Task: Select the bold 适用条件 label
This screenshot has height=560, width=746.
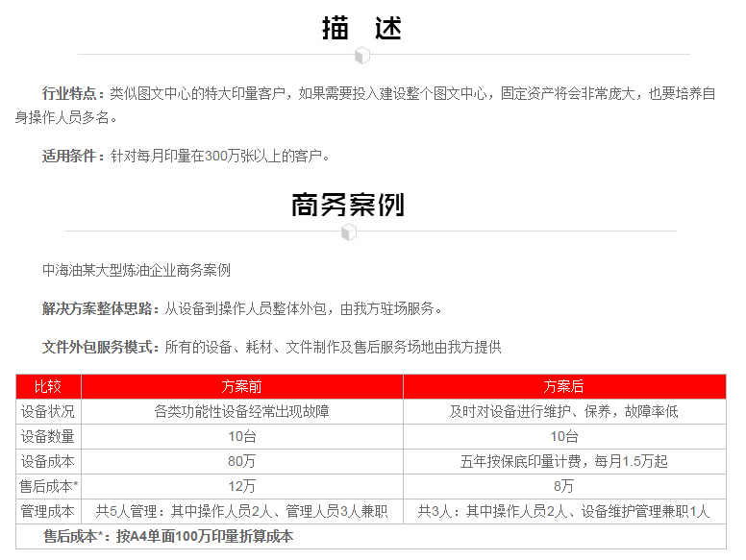Action: pyautogui.click(x=72, y=155)
